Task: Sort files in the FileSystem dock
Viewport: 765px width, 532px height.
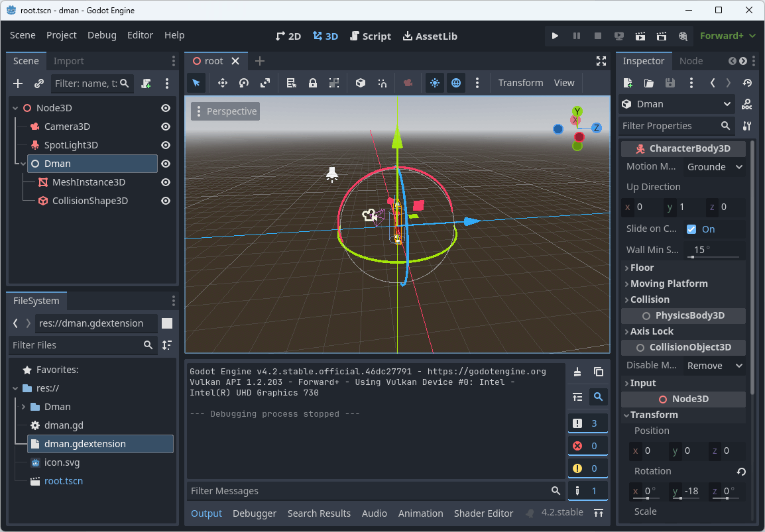Action: (167, 345)
